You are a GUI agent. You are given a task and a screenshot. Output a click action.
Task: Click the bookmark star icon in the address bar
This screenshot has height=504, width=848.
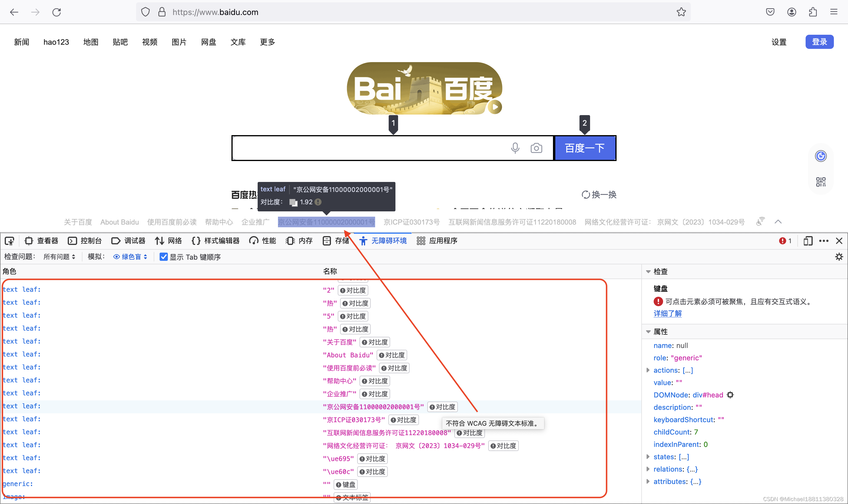[x=681, y=11]
